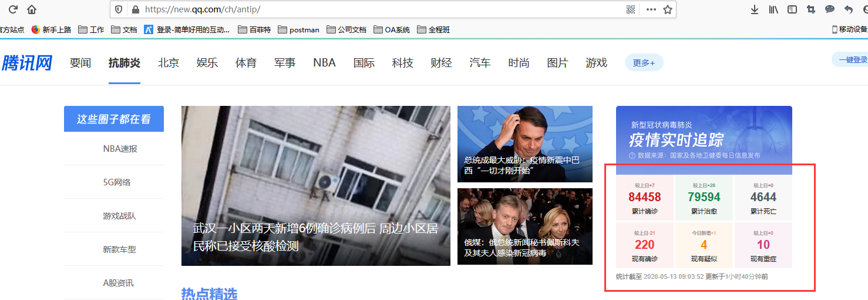Viewport: 868px width, 300px height.
Task: Open the 5G网络 circle link
Action: coord(117,182)
